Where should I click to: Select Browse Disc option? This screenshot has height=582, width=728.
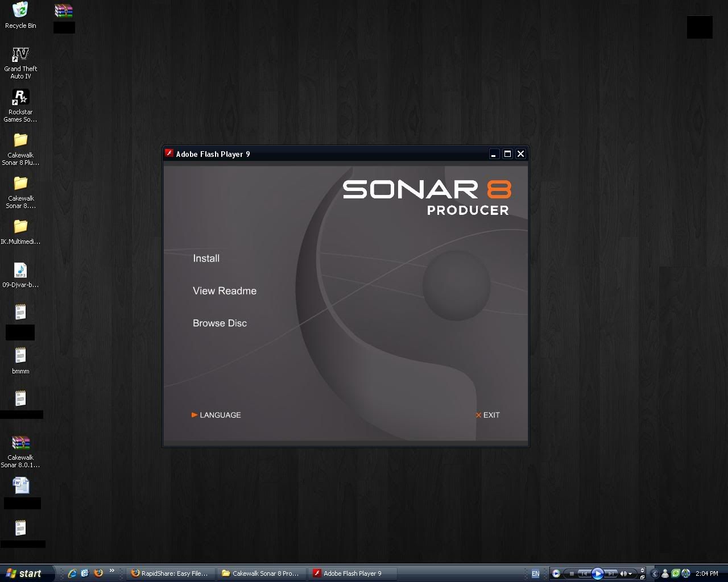[220, 323]
